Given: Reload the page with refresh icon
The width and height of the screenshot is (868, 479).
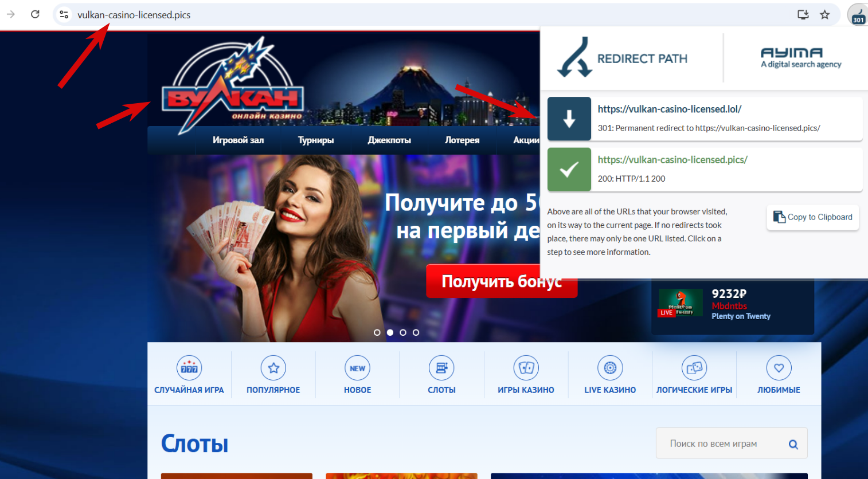Looking at the screenshot, I should (x=35, y=14).
